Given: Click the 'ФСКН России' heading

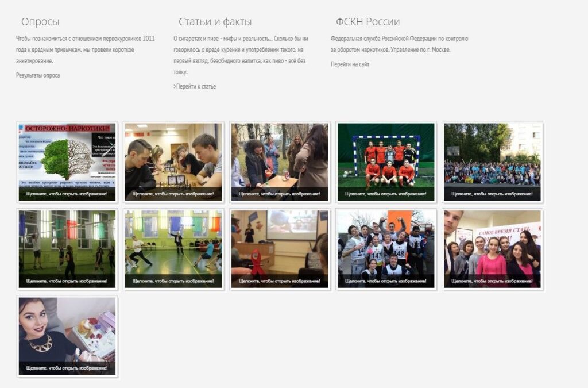Looking at the screenshot, I should pyautogui.click(x=367, y=22).
